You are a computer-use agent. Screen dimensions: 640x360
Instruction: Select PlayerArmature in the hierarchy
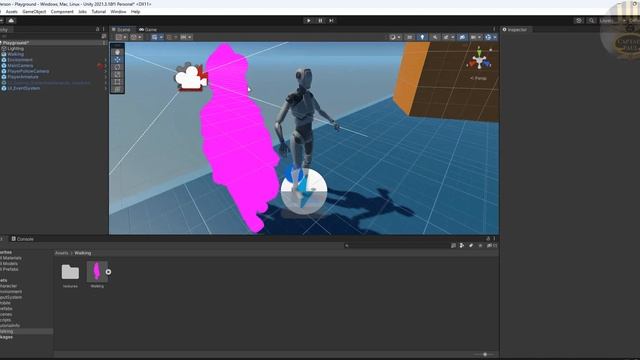(x=23, y=77)
